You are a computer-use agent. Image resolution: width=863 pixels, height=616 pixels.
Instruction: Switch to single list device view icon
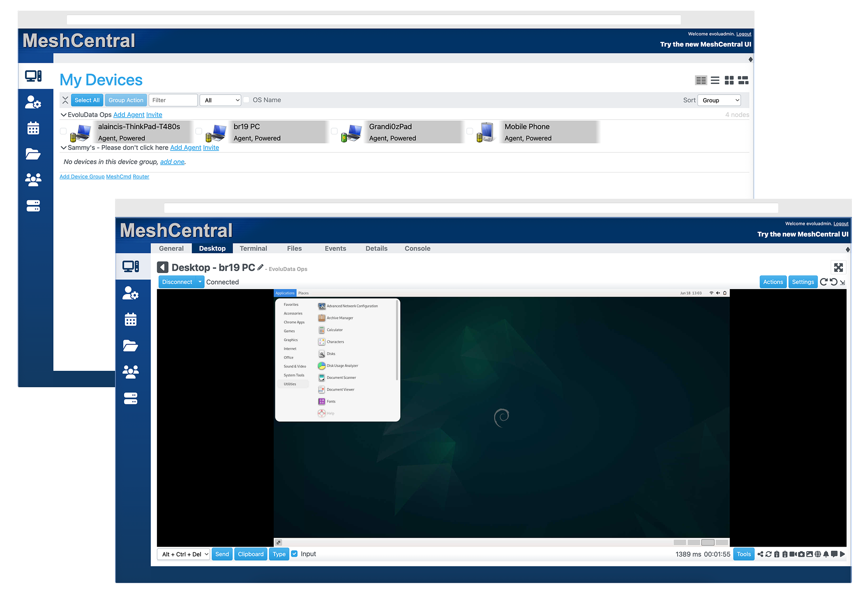(715, 80)
